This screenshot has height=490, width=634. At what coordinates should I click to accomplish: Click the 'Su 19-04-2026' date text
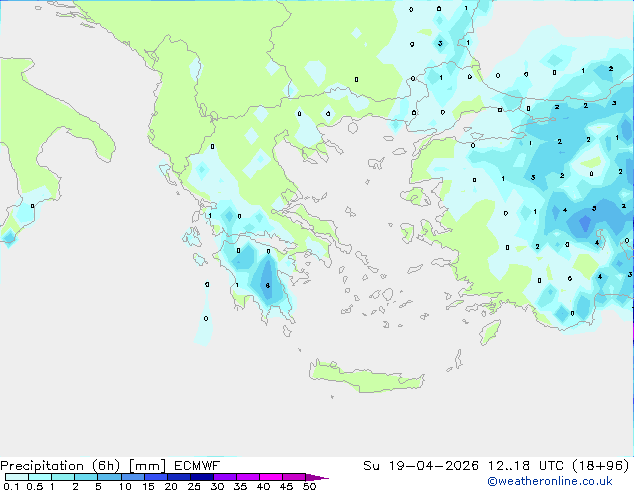click(421, 466)
